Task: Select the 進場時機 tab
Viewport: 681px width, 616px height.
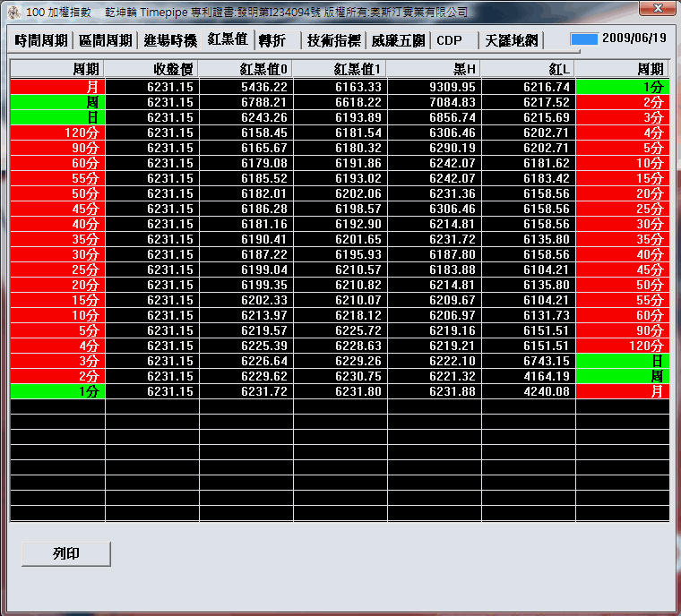Action: [170, 40]
